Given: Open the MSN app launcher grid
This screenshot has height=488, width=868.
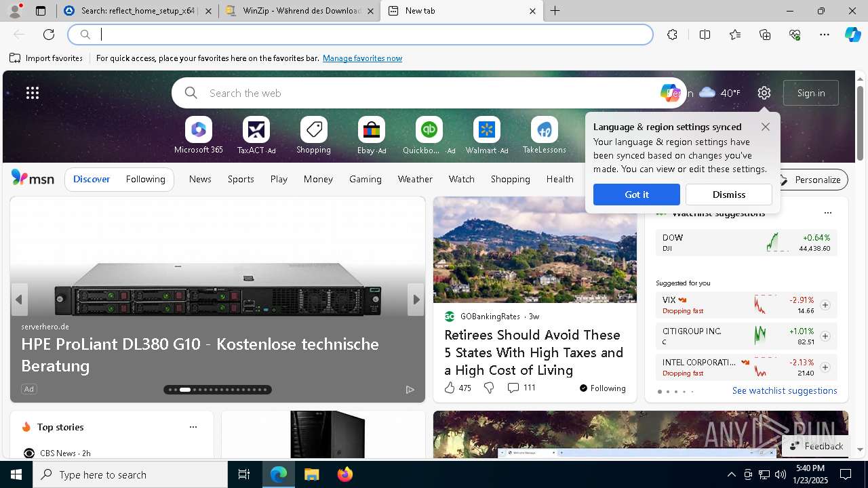Looking at the screenshot, I should [x=33, y=93].
